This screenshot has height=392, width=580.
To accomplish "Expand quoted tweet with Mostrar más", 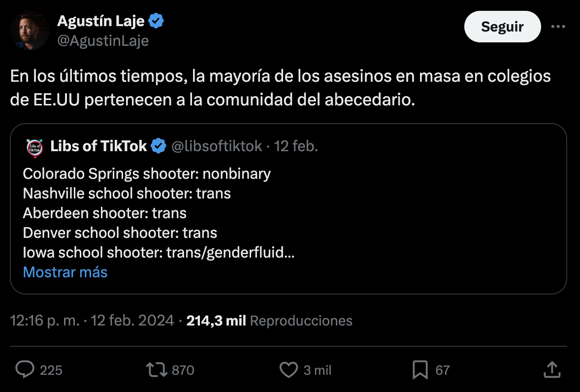I will click(65, 272).
